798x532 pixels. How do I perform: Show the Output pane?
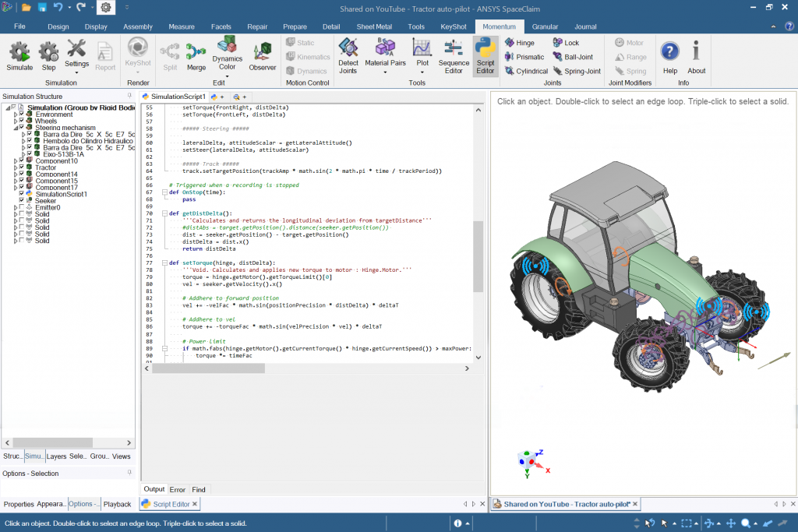click(x=154, y=489)
